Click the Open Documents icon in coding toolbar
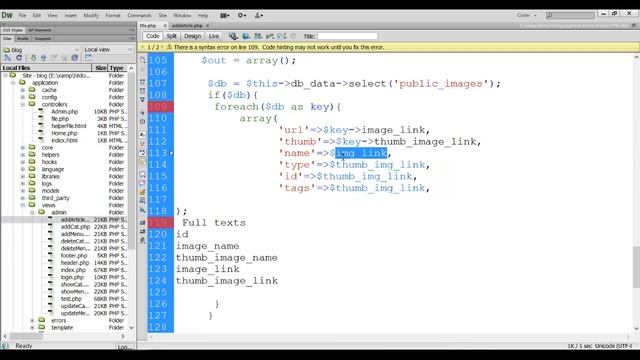This screenshot has width=640, height=360. click(142, 60)
